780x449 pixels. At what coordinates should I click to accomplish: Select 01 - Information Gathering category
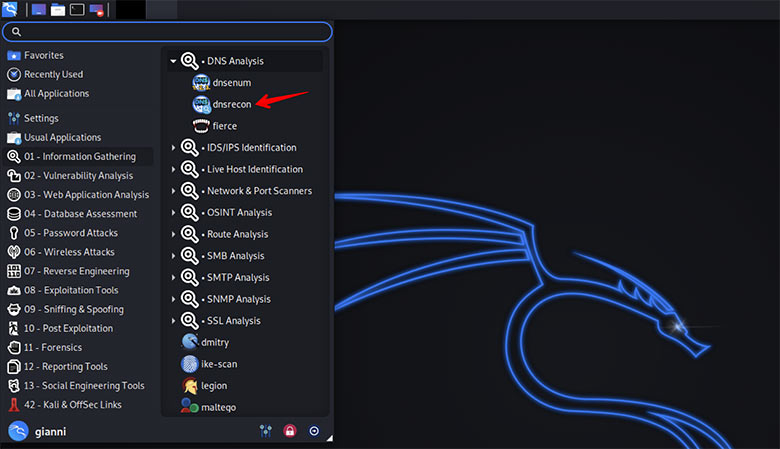point(78,157)
